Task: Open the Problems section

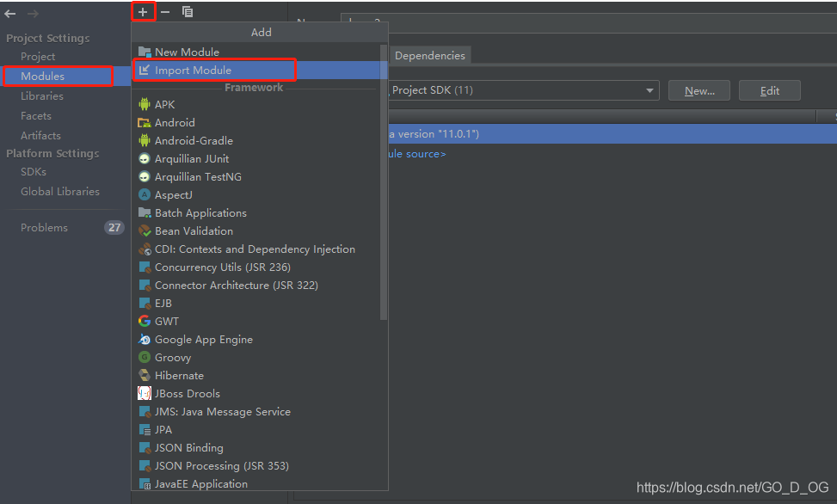Action: click(x=45, y=227)
